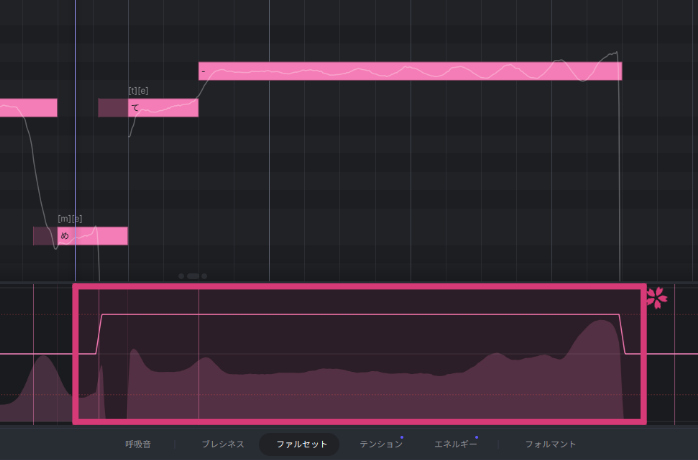This screenshot has height=460, width=698.
Task: Click the raised falsetto curve line
Action: click(x=360, y=315)
